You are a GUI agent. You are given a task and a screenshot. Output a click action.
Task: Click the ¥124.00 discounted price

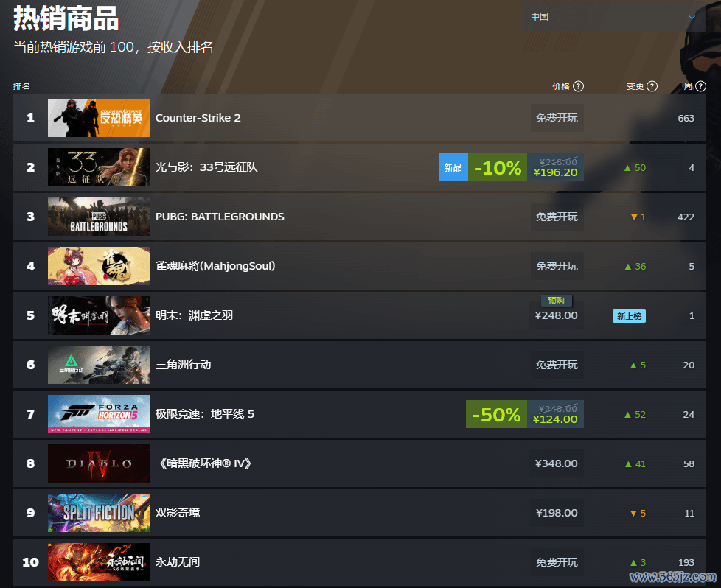[555, 420]
